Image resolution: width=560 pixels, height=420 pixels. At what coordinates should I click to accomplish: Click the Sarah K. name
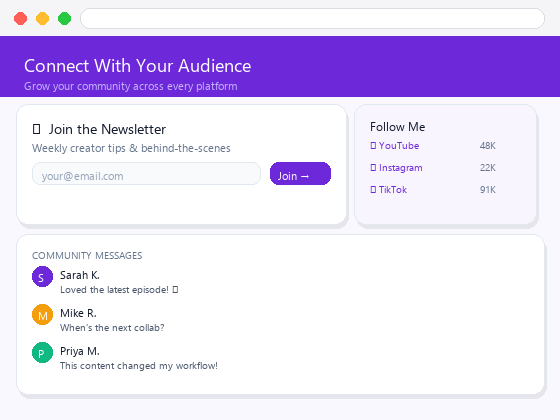pos(80,275)
